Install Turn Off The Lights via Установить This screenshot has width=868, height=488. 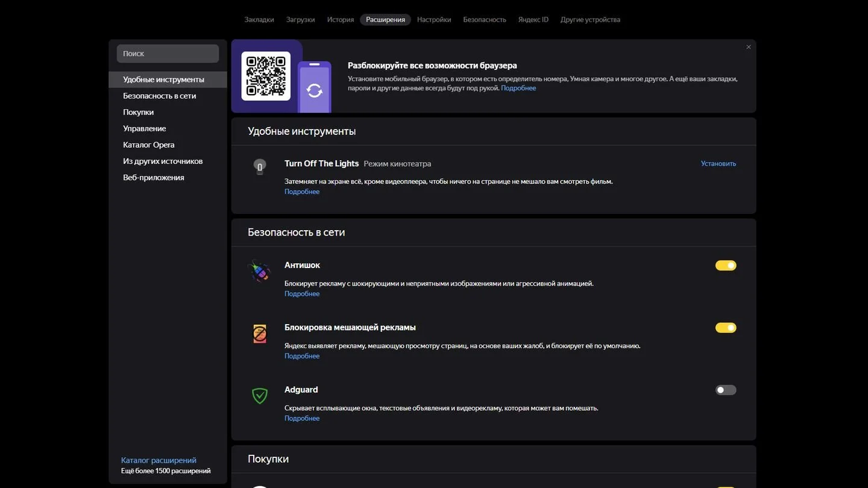tap(719, 164)
